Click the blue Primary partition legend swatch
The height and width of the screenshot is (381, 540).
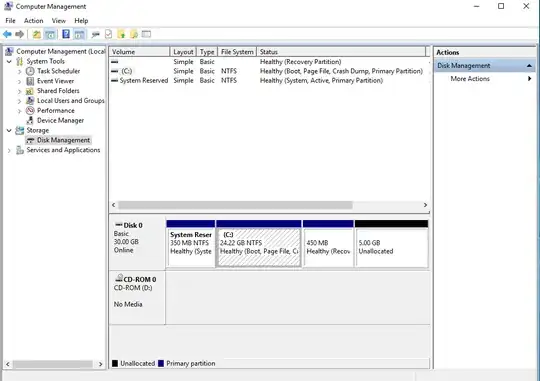point(161,363)
